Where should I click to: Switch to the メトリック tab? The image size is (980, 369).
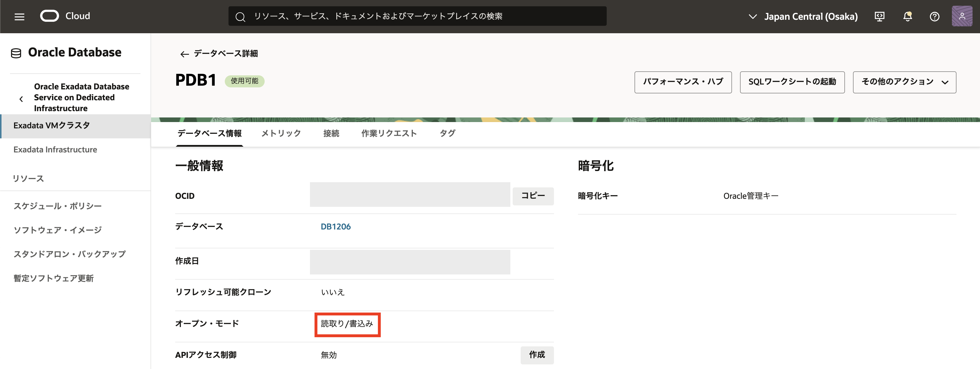point(281,134)
